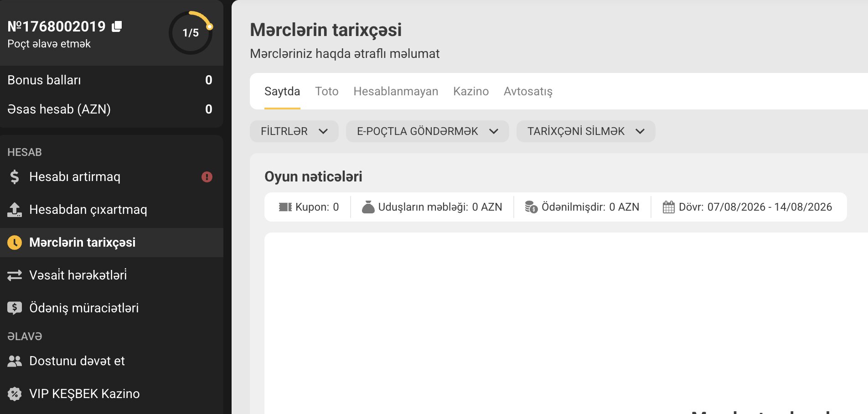Open Vəsait hərəkətləri page
This screenshot has width=868, height=414.
coord(112,275)
